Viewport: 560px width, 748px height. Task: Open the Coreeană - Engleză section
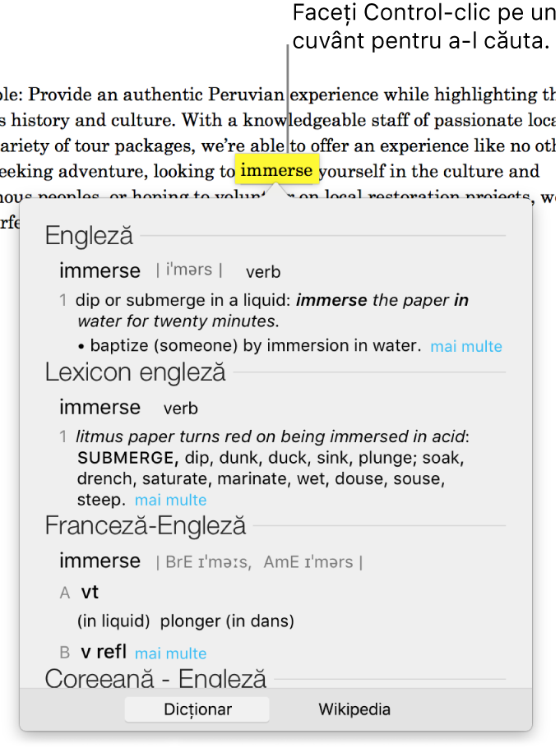point(156,679)
